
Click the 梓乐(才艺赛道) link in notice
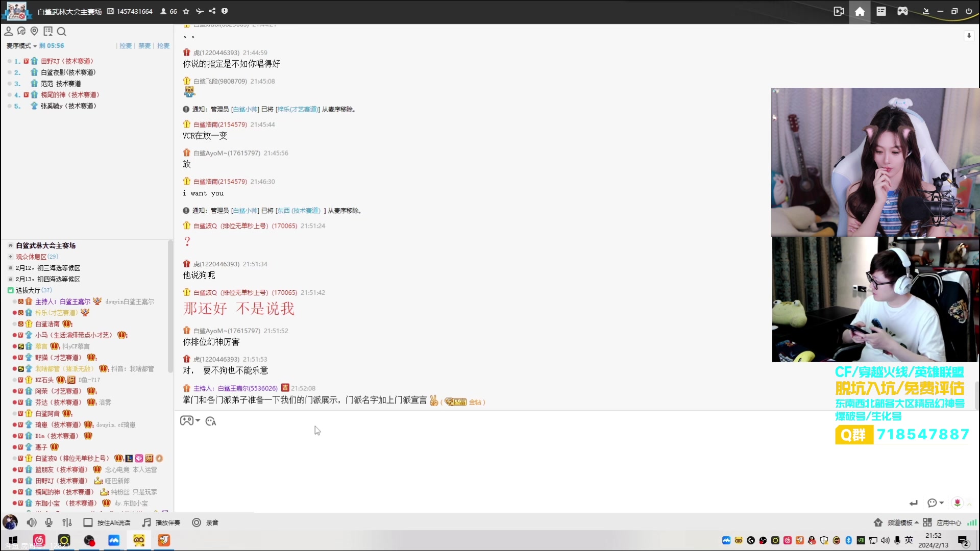tap(298, 109)
